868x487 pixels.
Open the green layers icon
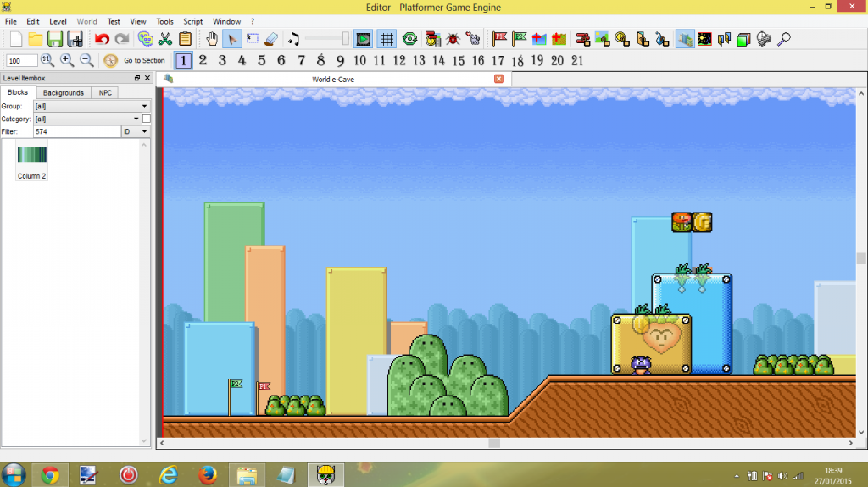click(744, 39)
